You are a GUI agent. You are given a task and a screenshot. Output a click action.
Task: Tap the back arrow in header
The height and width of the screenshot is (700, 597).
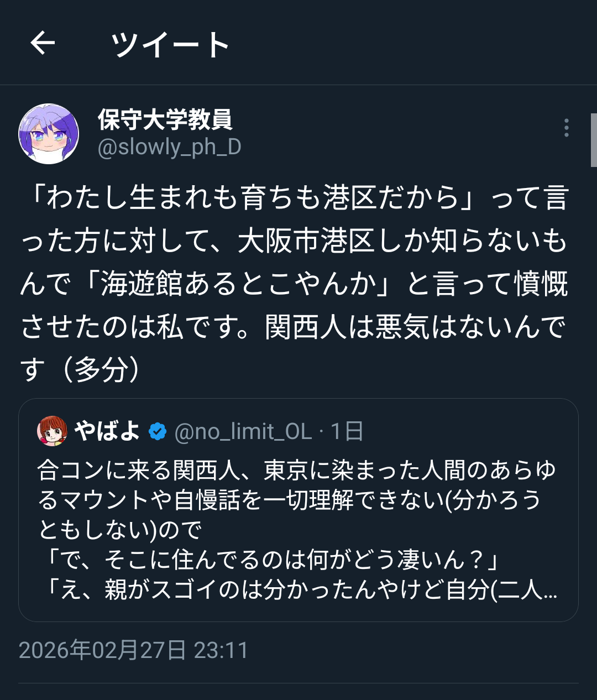pos(43,43)
